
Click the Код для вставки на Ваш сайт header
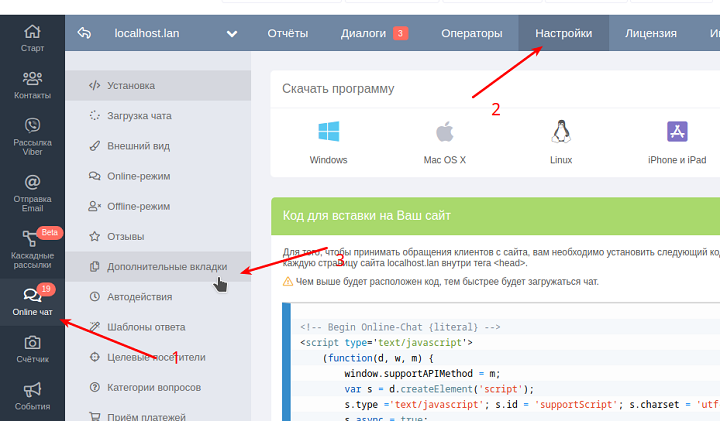366,216
